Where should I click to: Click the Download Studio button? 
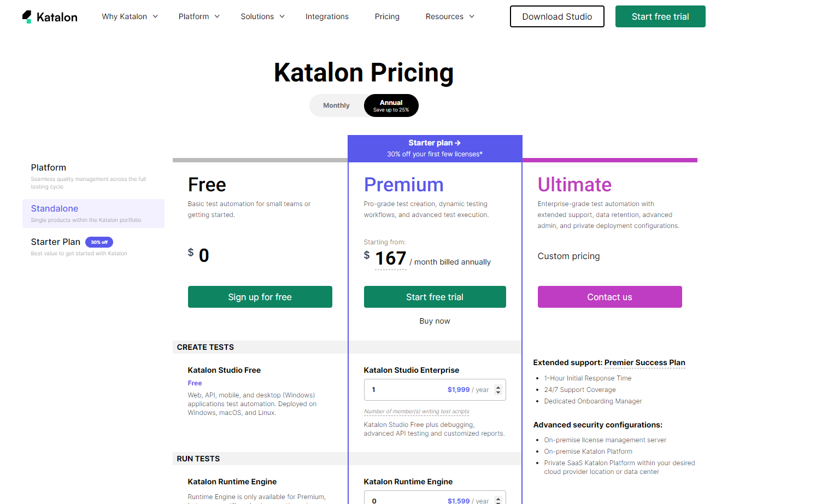[557, 16]
